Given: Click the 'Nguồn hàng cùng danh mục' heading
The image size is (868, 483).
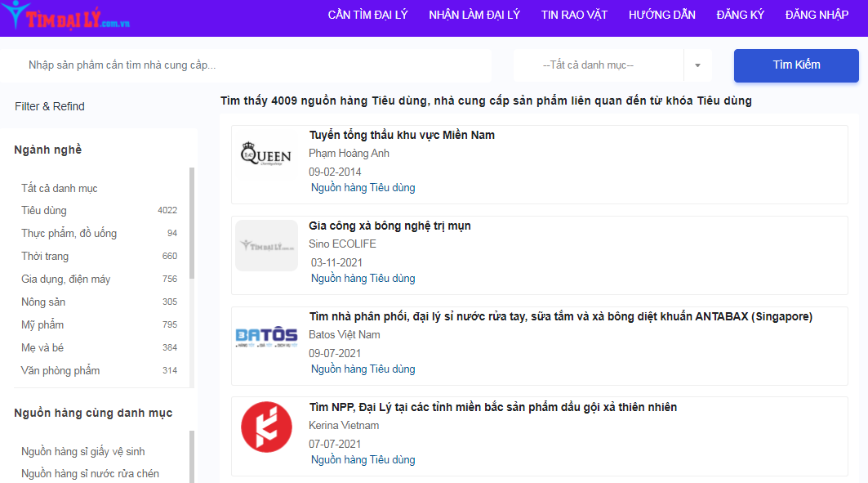Looking at the screenshot, I should [93, 413].
